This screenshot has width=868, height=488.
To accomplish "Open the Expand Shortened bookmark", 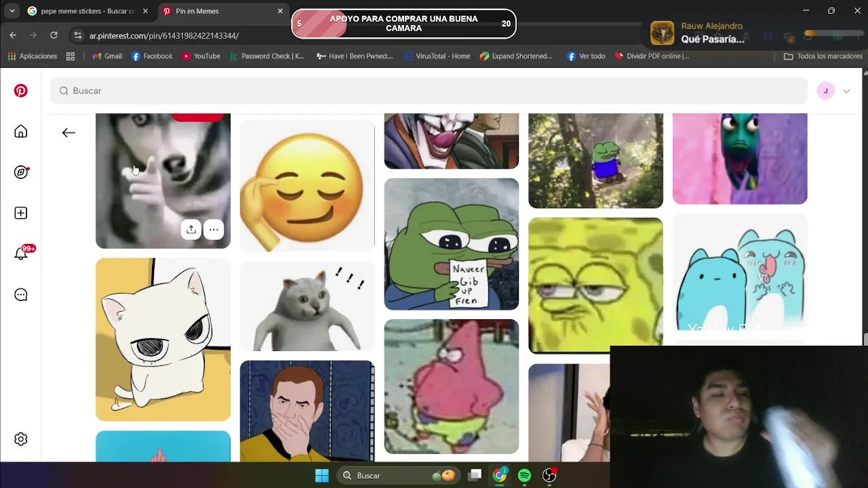I will point(516,56).
